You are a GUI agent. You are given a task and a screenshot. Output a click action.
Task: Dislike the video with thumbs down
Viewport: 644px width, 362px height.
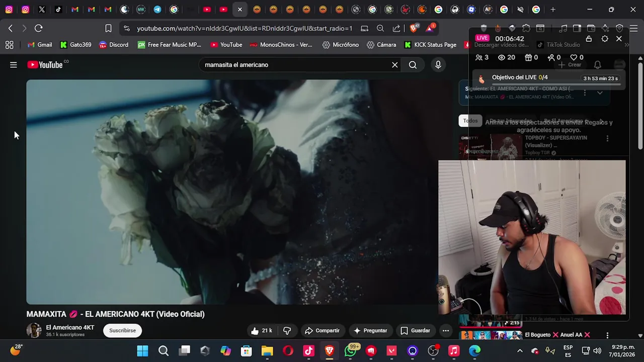coord(287,330)
